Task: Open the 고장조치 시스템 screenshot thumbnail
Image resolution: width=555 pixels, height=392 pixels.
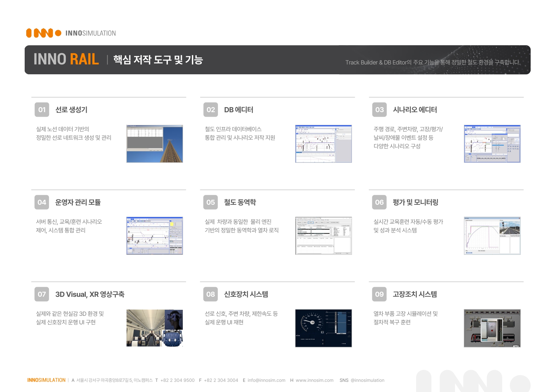Action: point(492,328)
